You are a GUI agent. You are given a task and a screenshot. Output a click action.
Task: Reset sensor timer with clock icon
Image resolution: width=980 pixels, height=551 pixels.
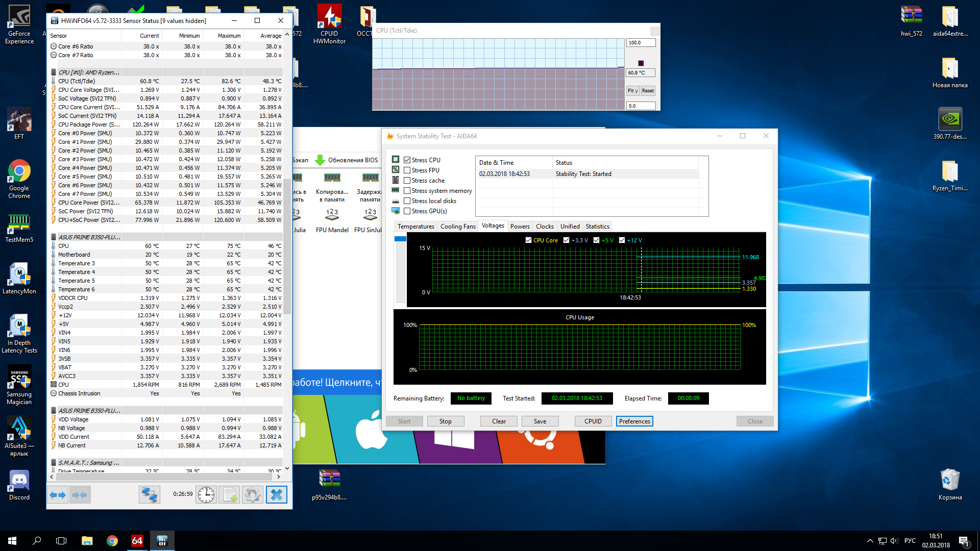click(206, 495)
